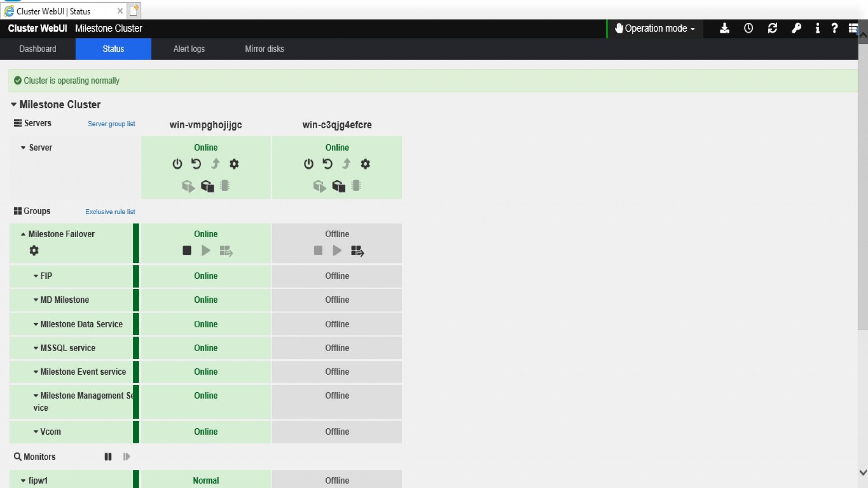Click the win-c3qjg4efcre server name
Screen dimensions: 868x488
(x=337, y=125)
